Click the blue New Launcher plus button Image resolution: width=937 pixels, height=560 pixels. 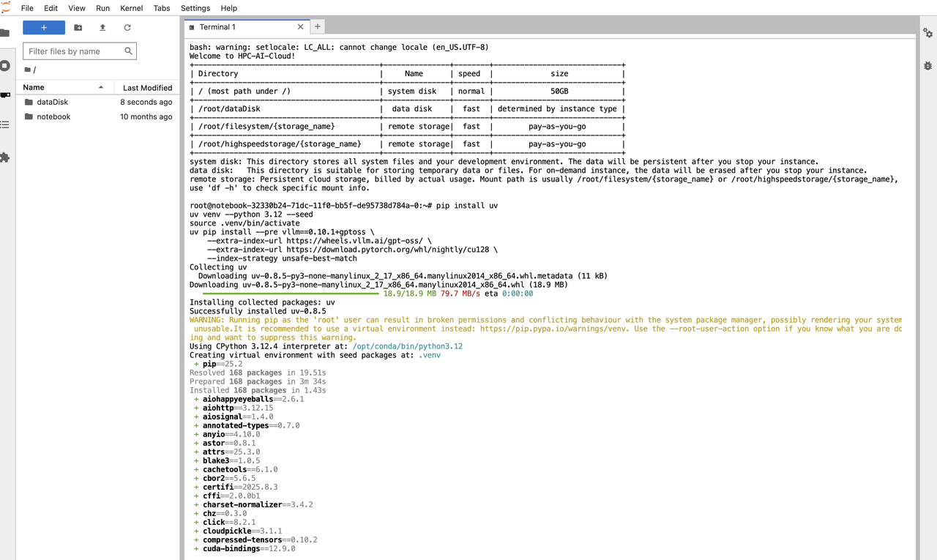44,28
